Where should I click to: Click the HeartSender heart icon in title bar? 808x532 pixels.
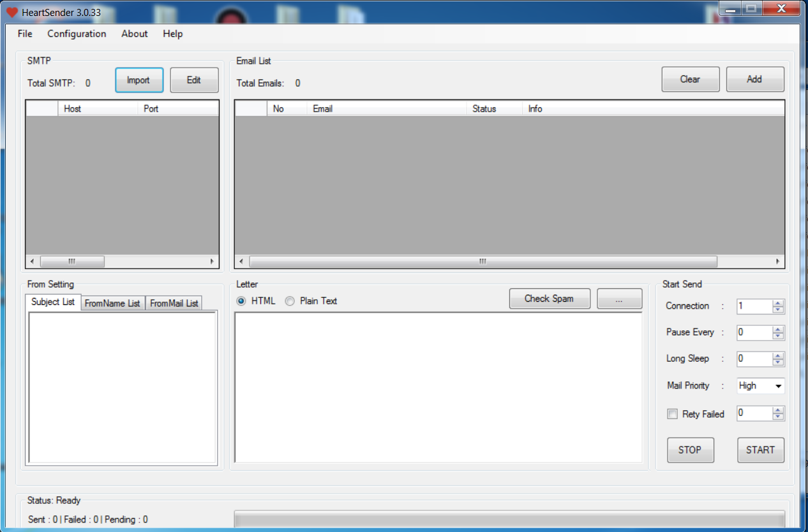click(12, 12)
